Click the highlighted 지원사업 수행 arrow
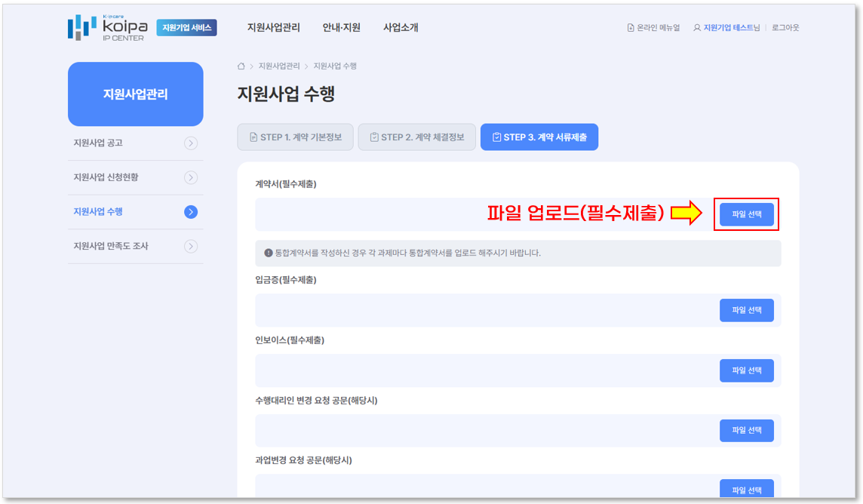The width and height of the screenshot is (863, 504). tap(190, 212)
